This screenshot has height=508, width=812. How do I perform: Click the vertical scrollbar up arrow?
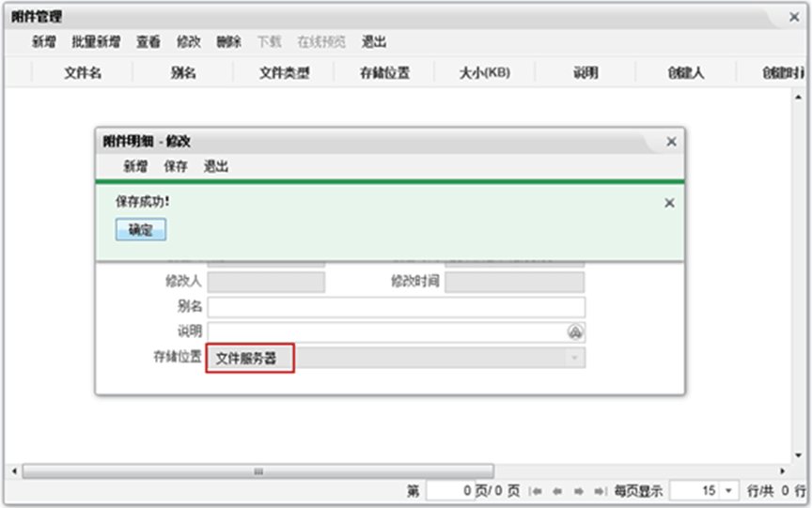[x=798, y=97]
